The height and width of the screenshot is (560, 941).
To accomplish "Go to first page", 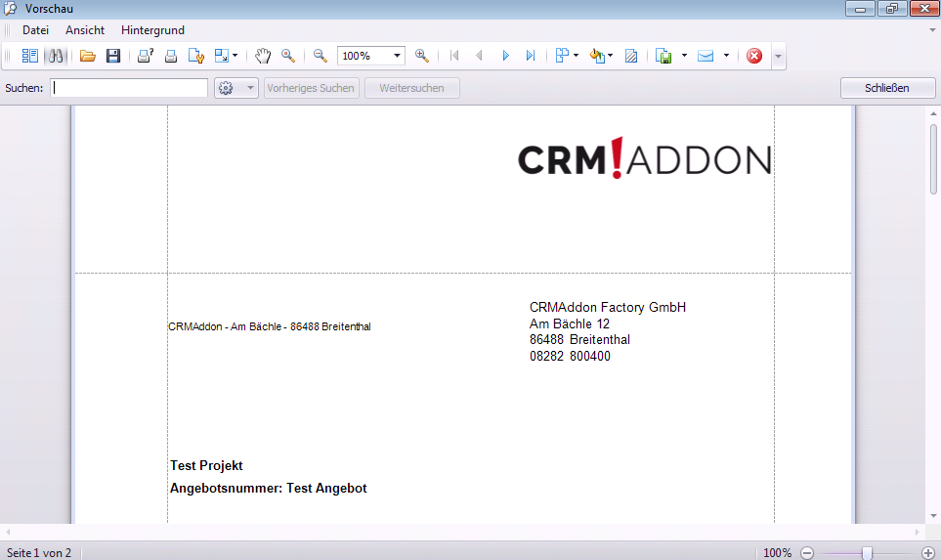I will click(x=454, y=56).
